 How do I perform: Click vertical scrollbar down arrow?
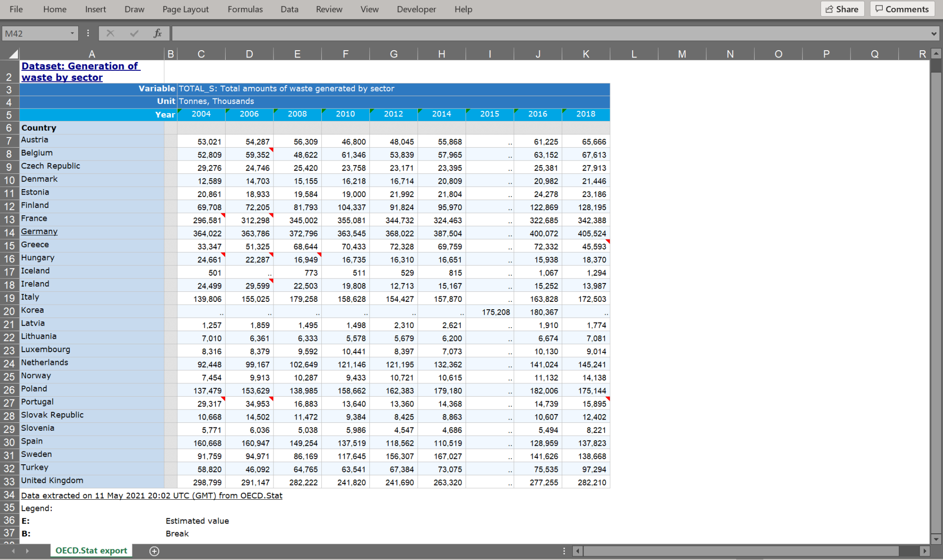click(936, 538)
